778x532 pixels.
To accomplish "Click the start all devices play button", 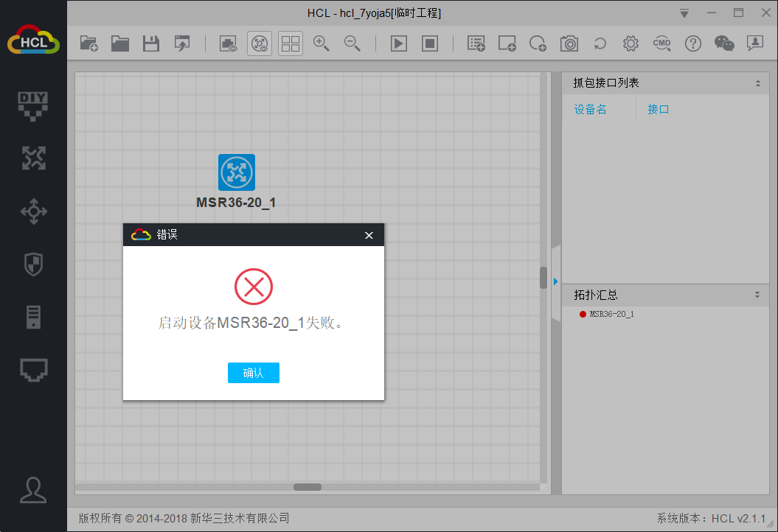I will click(x=398, y=43).
